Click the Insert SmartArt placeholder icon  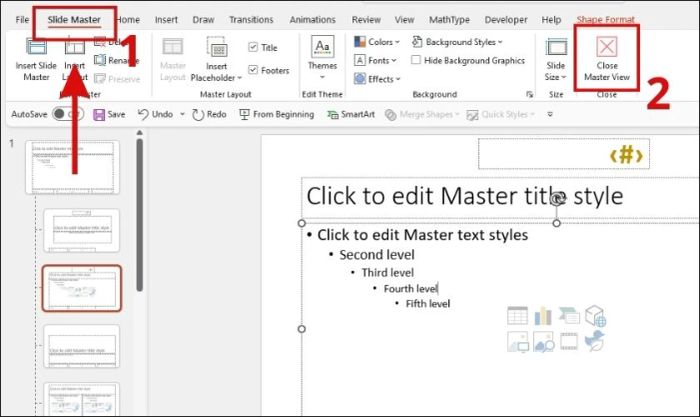[569, 316]
